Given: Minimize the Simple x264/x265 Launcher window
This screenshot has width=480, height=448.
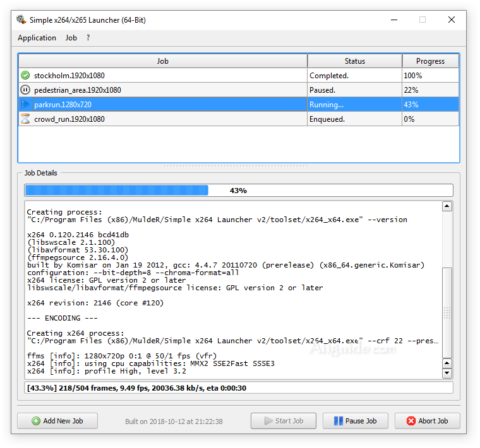Looking at the screenshot, I should tap(394, 20).
